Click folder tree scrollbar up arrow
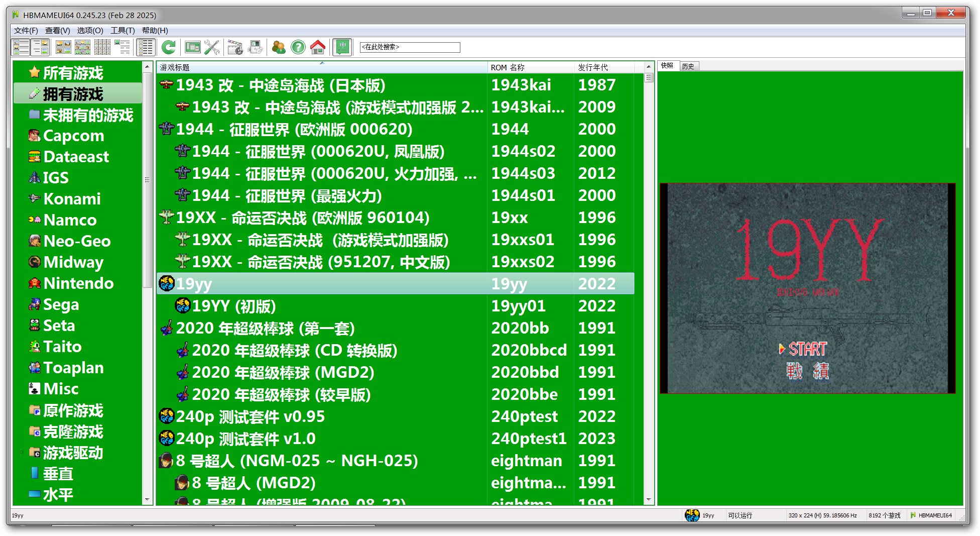Image resolution: width=980 pixels, height=536 pixels. (x=147, y=66)
